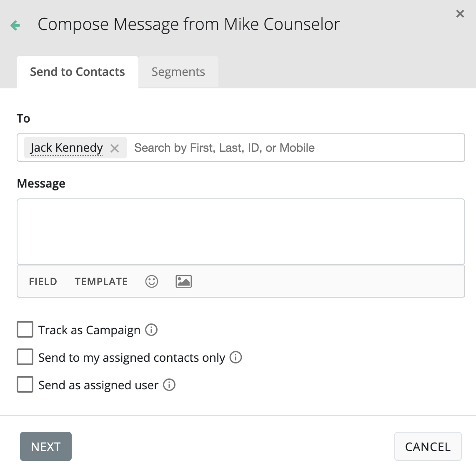Image resolution: width=476 pixels, height=471 pixels.
Task: Click the green back arrow icon
Action: point(15,25)
